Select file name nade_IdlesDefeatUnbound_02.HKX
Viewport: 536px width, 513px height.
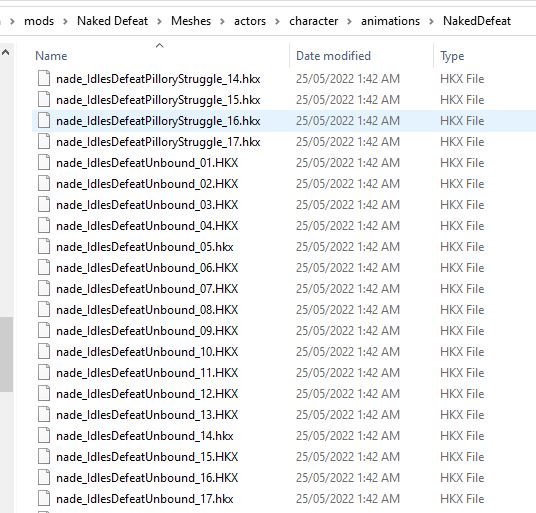(147, 184)
